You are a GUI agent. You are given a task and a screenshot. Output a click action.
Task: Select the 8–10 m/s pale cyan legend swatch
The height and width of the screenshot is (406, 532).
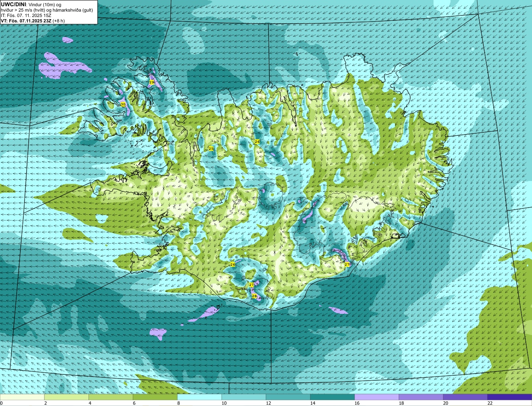[x=199, y=397]
